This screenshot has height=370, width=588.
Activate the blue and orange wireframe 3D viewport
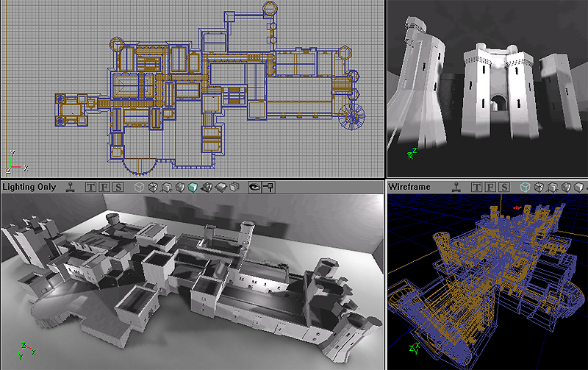(x=487, y=282)
